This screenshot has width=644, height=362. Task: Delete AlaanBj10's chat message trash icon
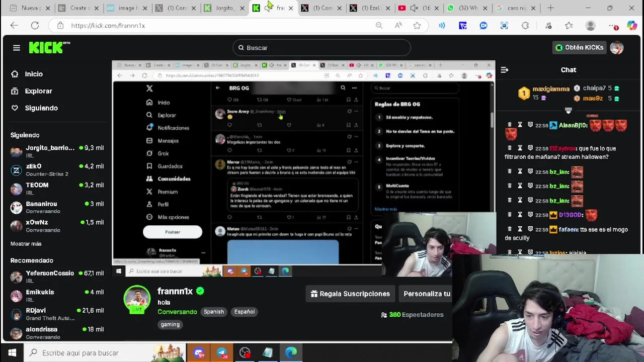point(510,125)
